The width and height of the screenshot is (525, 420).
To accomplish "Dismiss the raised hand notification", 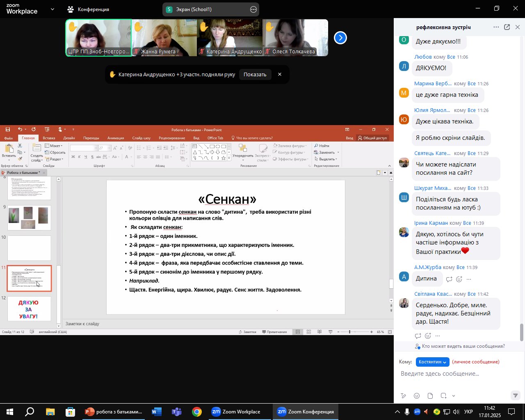I will pos(280,74).
